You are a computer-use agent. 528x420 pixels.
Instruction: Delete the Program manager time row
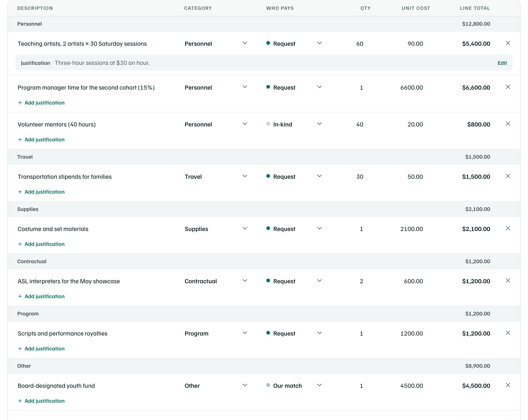[x=508, y=87]
